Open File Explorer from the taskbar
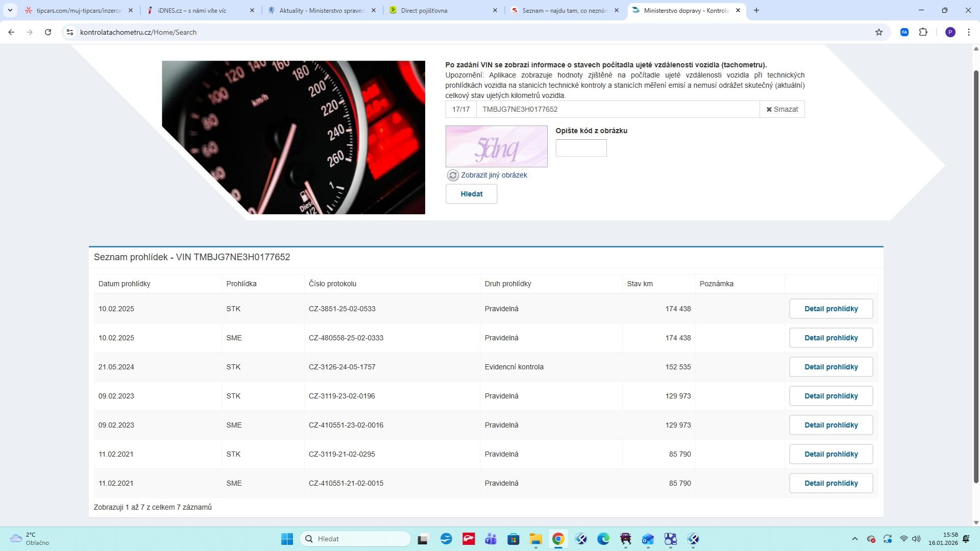Screen dimensions: 980x551 click(535, 539)
